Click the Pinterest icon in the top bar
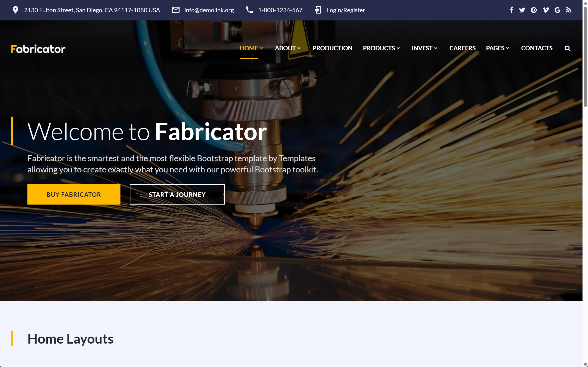This screenshot has height=367, width=588. 534,10
